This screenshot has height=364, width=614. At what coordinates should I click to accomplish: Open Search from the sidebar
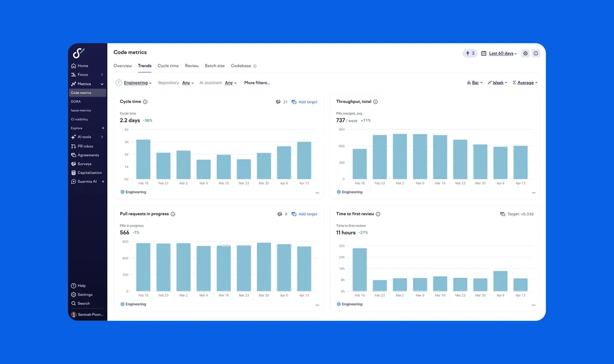pyautogui.click(x=81, y=304)
